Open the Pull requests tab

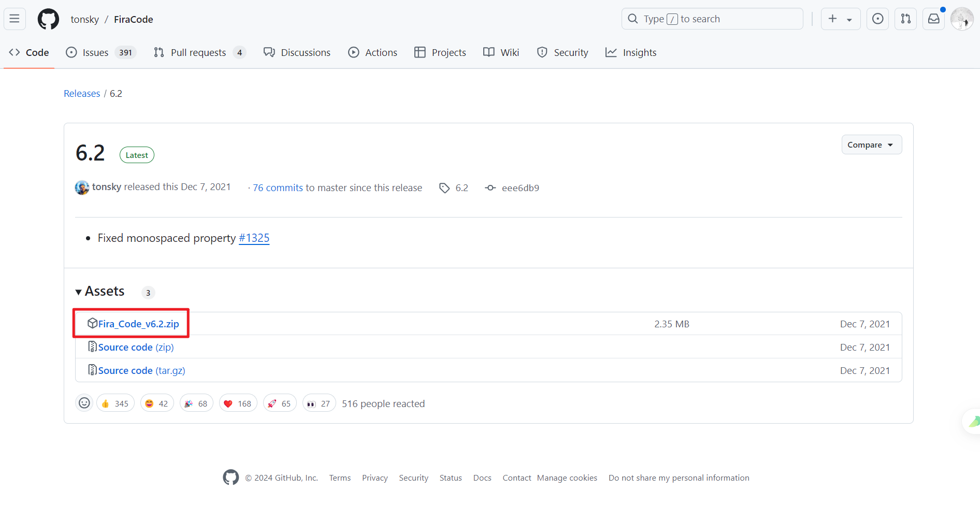coord(200,52)
